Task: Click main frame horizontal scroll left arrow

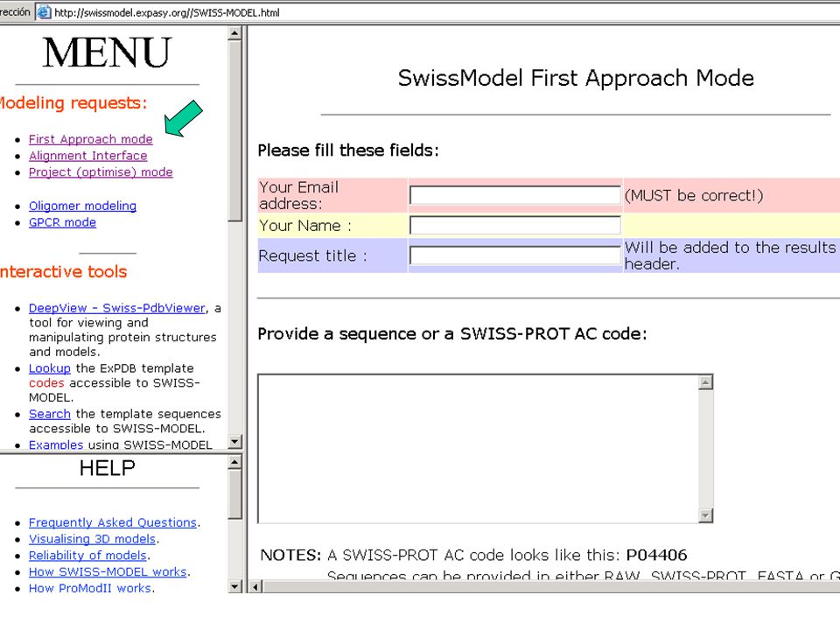Action: (x=255, y=587)
